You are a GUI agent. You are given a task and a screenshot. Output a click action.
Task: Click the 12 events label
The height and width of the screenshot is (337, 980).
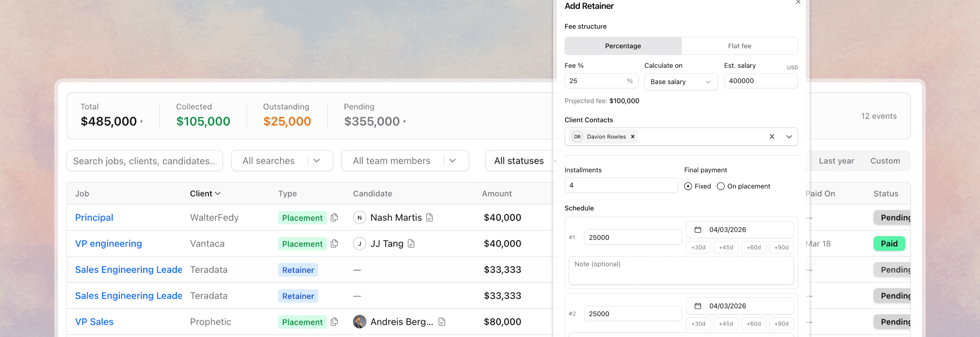coord(878,116)
